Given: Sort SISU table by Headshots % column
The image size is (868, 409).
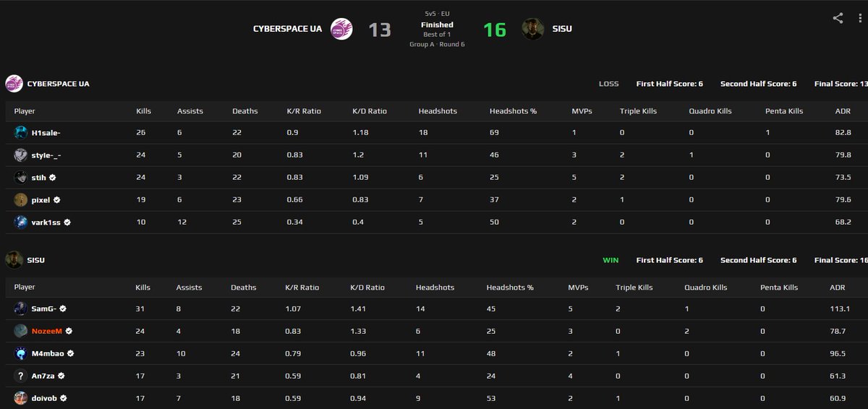Looking at the screenshot, I should click(x=510, y=287).
